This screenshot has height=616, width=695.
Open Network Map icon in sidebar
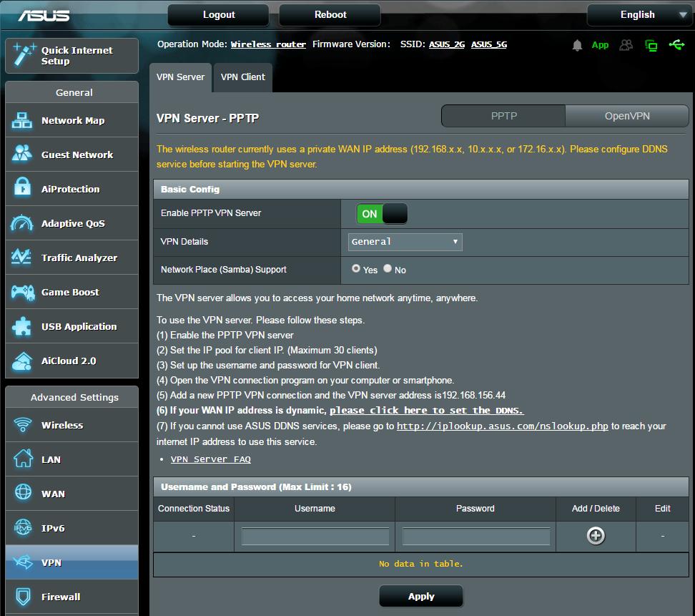tap(21, 120)
